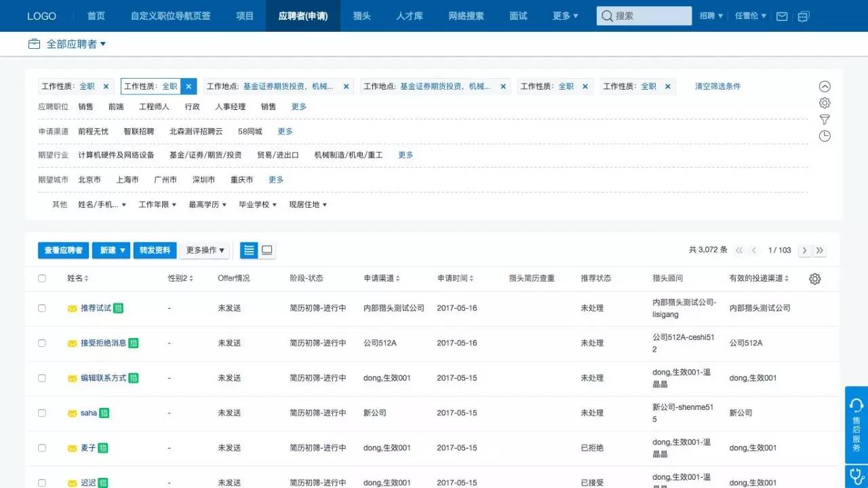The height and width of the screenshot is (488, 868).
Task: Toggle the select-all checkbox in table header
Action: 42,278
